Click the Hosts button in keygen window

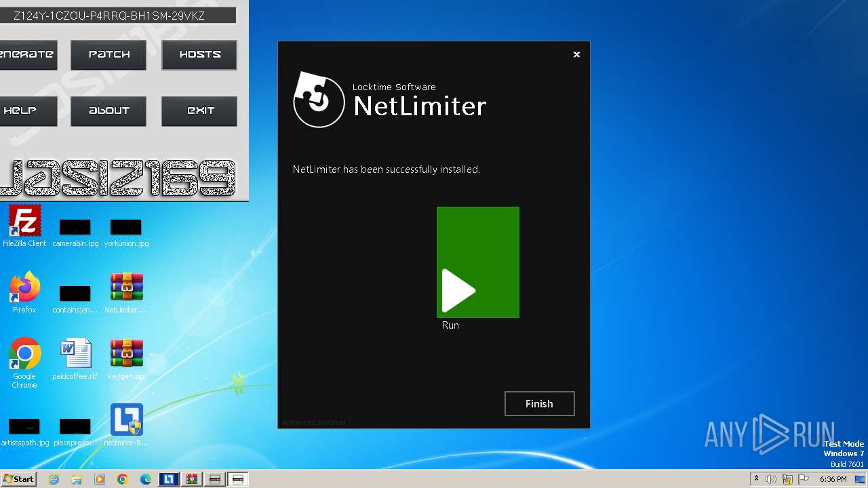(x=199, y=55)
